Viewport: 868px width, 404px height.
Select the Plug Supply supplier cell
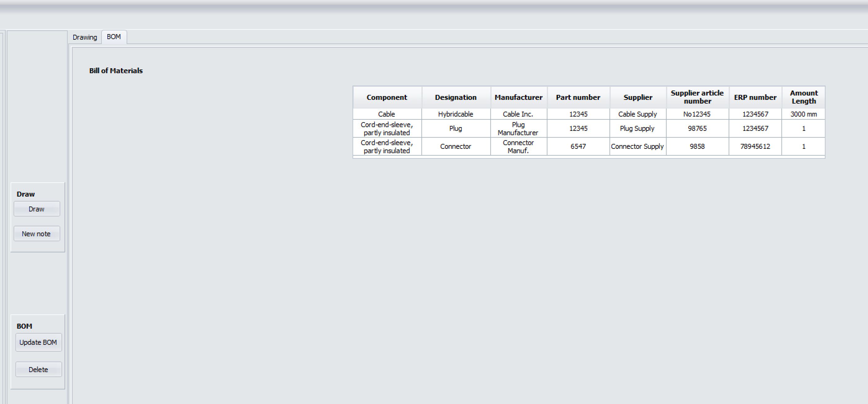(637, 128)
